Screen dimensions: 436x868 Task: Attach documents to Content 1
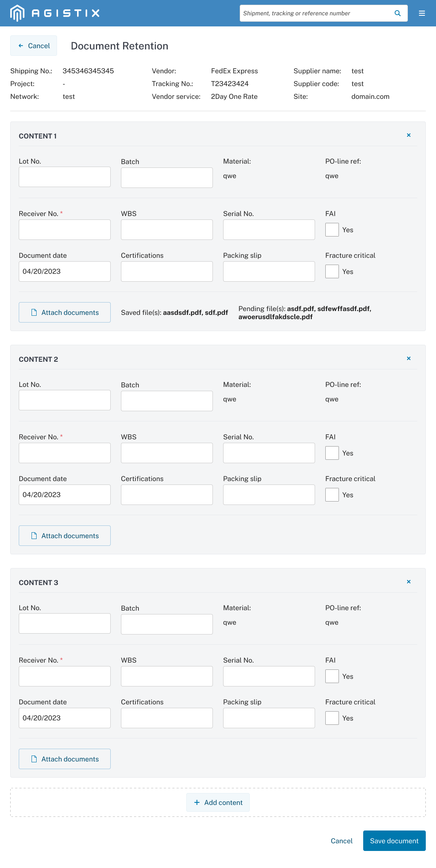coord(65,312)
